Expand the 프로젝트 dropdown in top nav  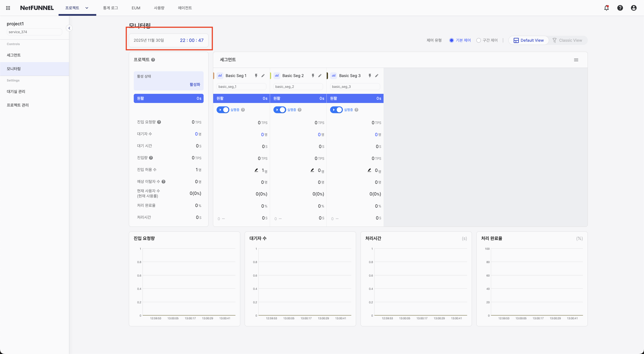(87, 8)
